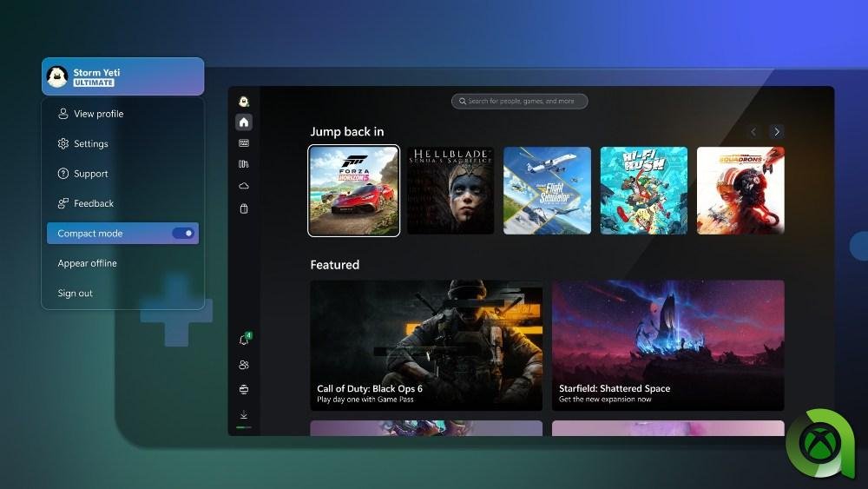Select View profile from the menu
The image size is (868, 489).
click(x=98, y=114)
